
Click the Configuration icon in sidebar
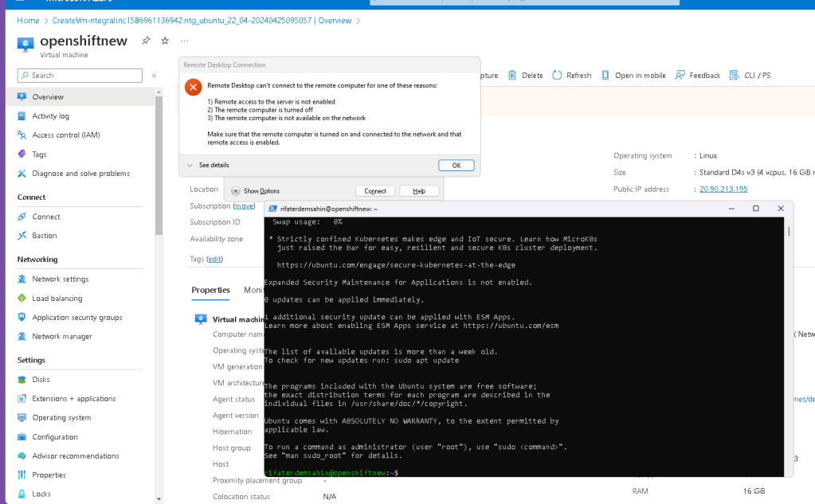pos(22,437)
